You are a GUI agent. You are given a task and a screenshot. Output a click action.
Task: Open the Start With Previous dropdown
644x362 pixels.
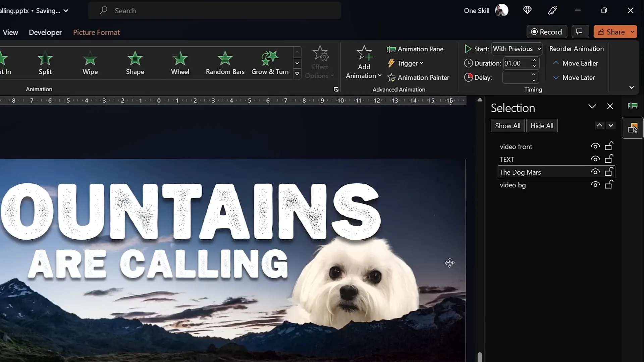pyautogui.click(x=516, y=49)
